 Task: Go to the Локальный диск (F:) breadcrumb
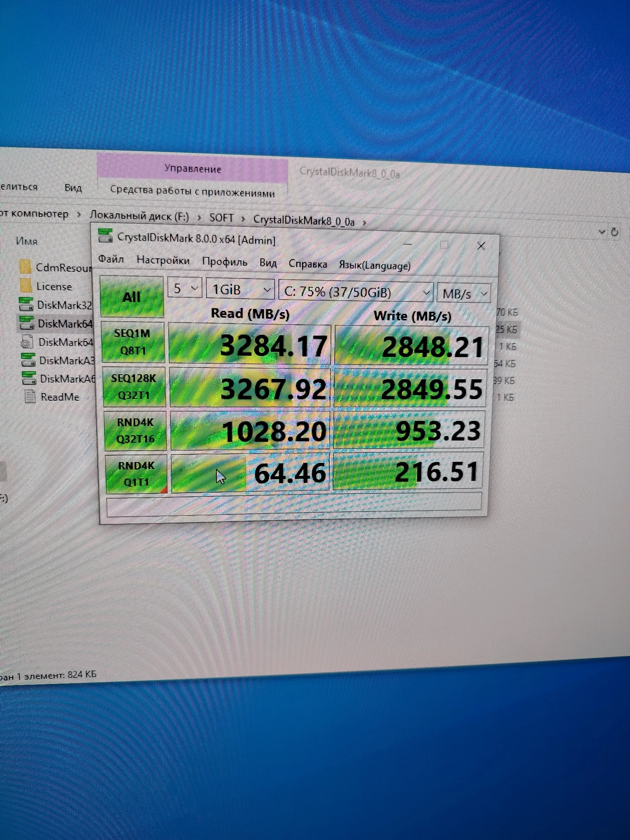(139, 216)
